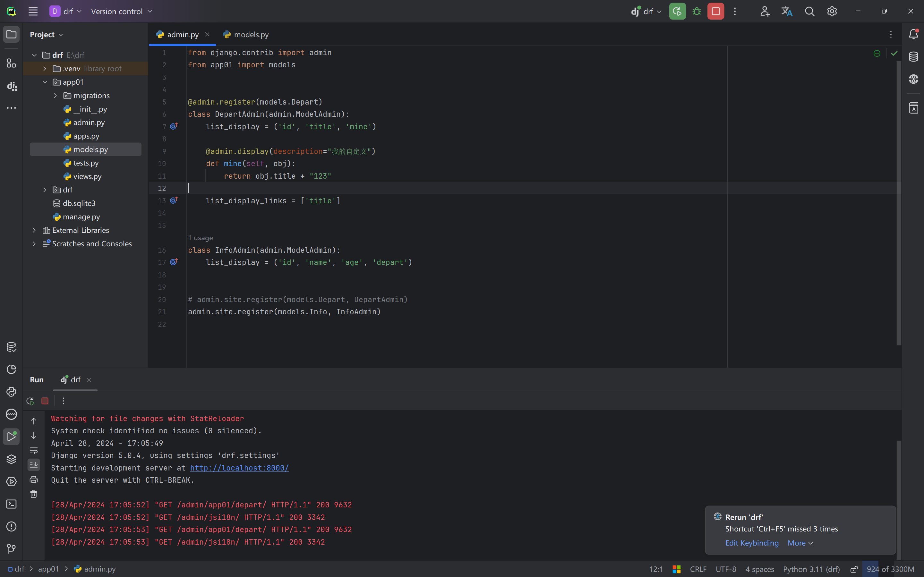The image size is (924, 577).
Task: Open the Terminal tool window
Action: [x=12, y=504]
